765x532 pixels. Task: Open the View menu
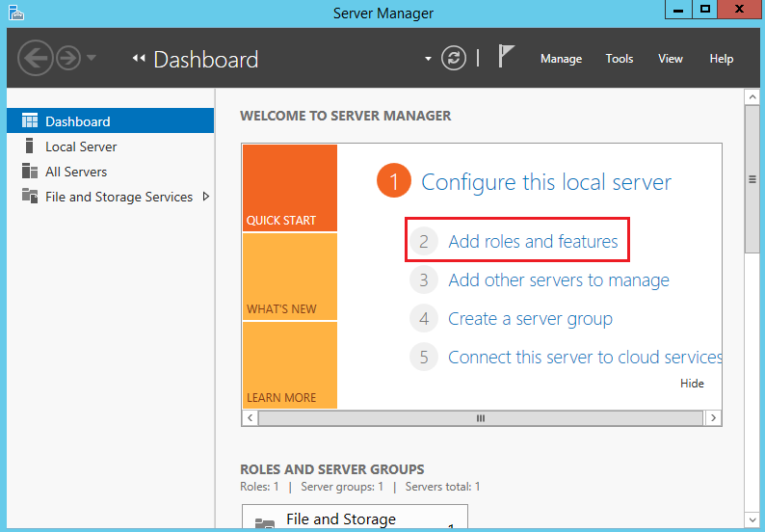click(671, 59)
